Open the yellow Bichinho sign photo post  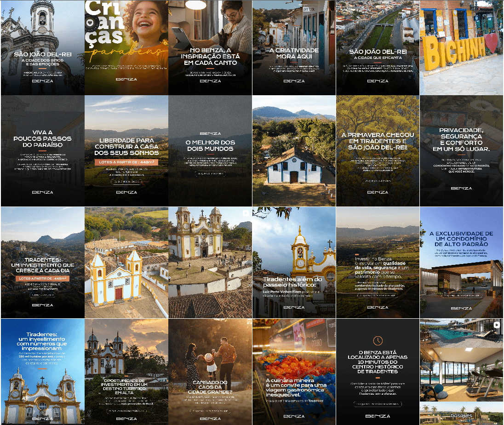point(462,47)
